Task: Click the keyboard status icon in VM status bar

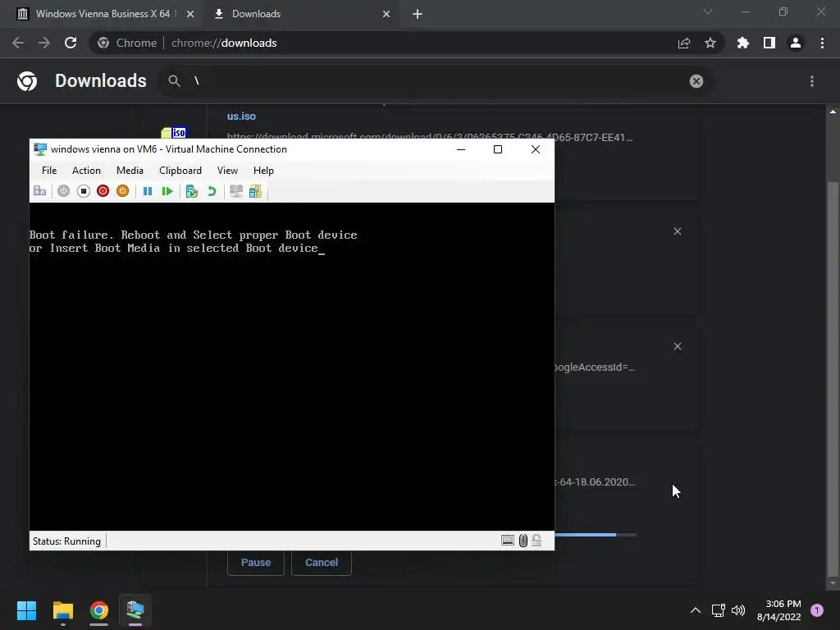Action: coord(507,541)
